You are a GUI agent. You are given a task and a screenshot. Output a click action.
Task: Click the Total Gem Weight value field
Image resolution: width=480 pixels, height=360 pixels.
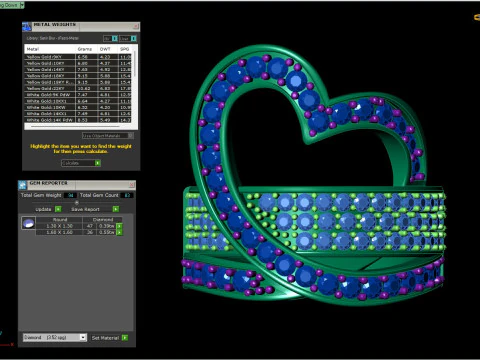(70, 195)
